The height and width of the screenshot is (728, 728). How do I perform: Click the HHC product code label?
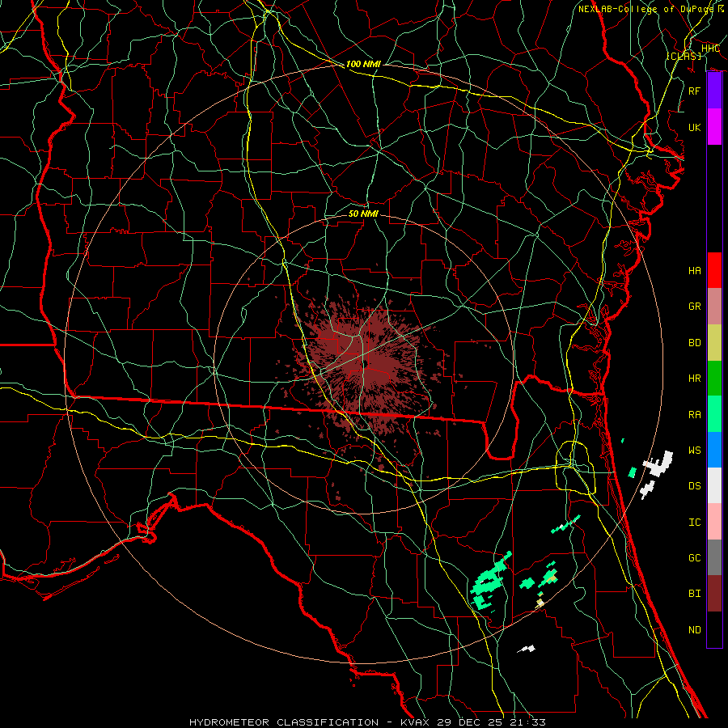(x=710, y=49)
